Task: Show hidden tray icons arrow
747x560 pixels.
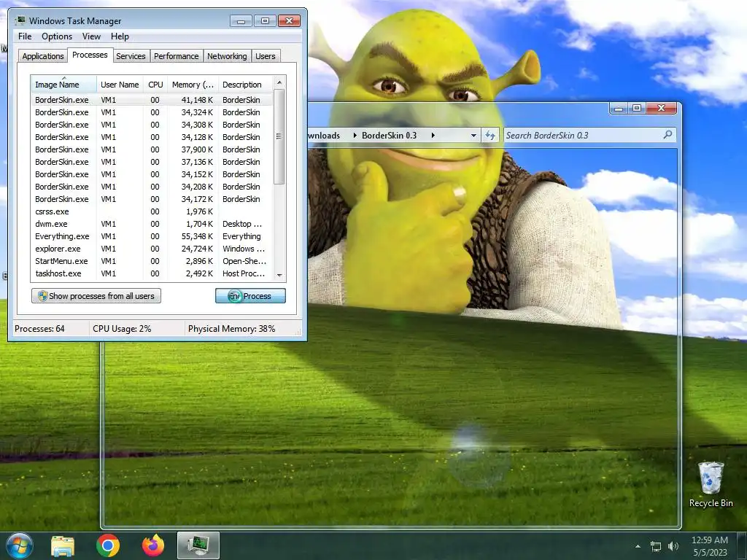Action: 638,546
